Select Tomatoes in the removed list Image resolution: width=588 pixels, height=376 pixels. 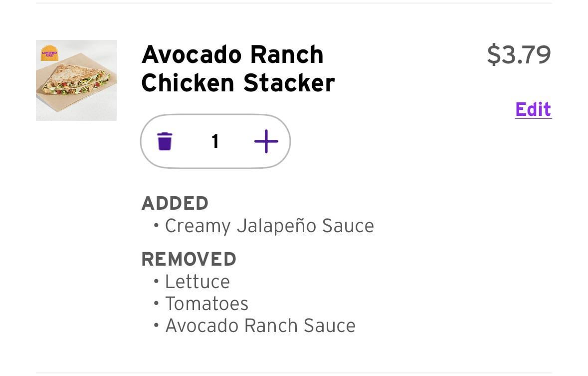[206, 304]
